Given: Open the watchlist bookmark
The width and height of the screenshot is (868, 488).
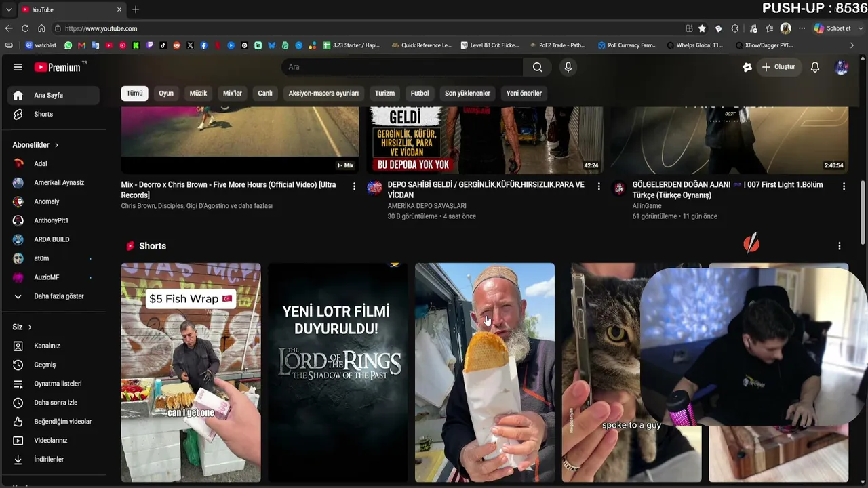Looking at the screenshot, I should tap(41, 45).
